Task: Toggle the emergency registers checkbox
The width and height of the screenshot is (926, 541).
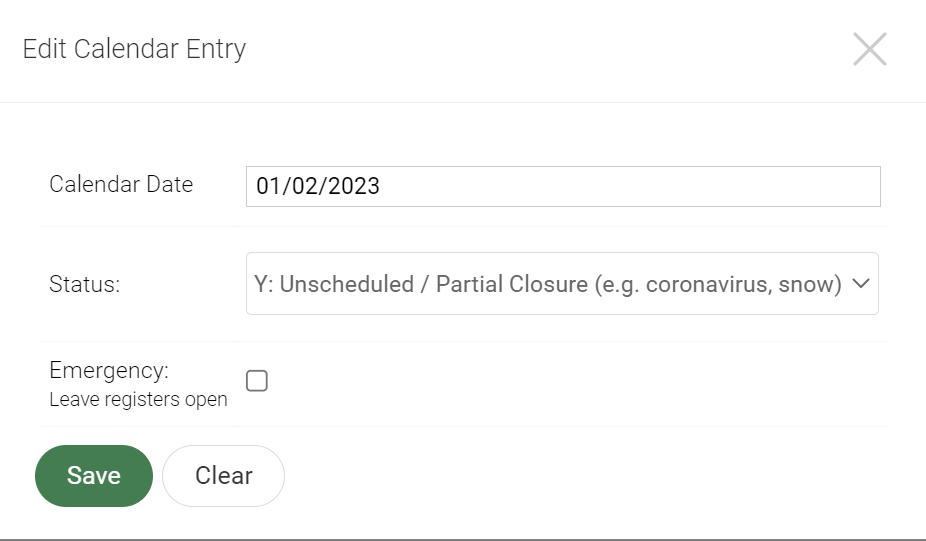Action: pos(257,381)
